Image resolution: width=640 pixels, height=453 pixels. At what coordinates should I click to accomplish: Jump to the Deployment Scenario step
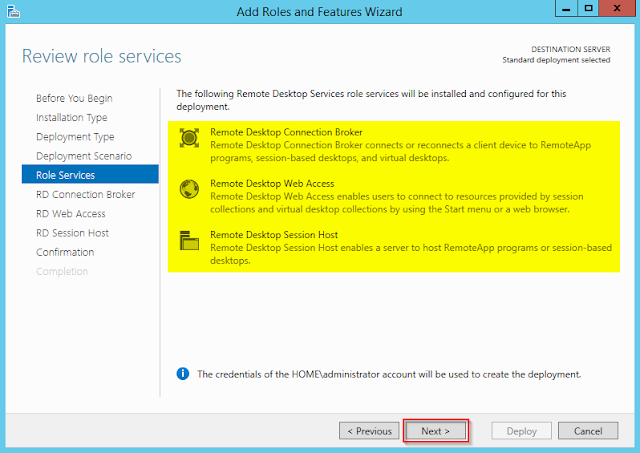(x=84, y=156)
